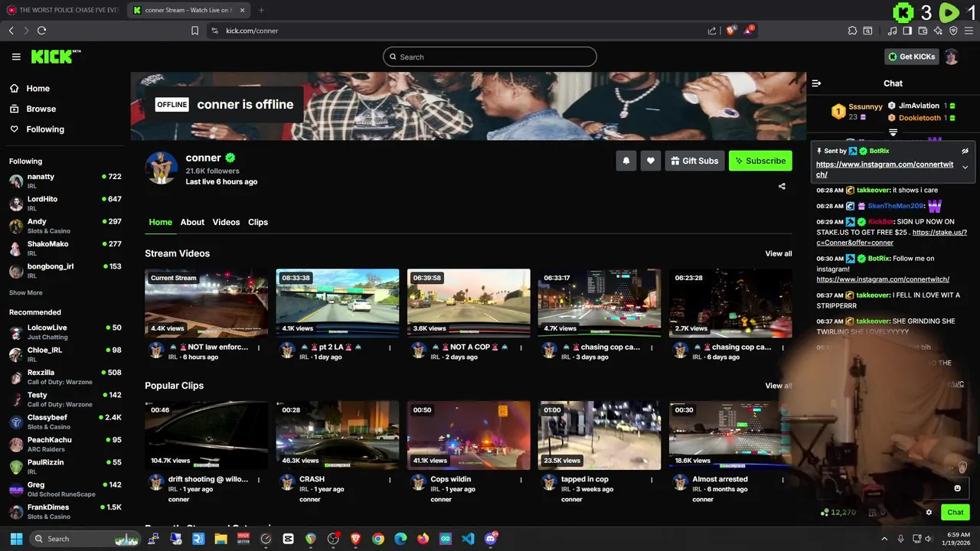This screenshot has height=551, width=980.
Task: Hide the pinned BotRix message
Action: coord(965,151)
